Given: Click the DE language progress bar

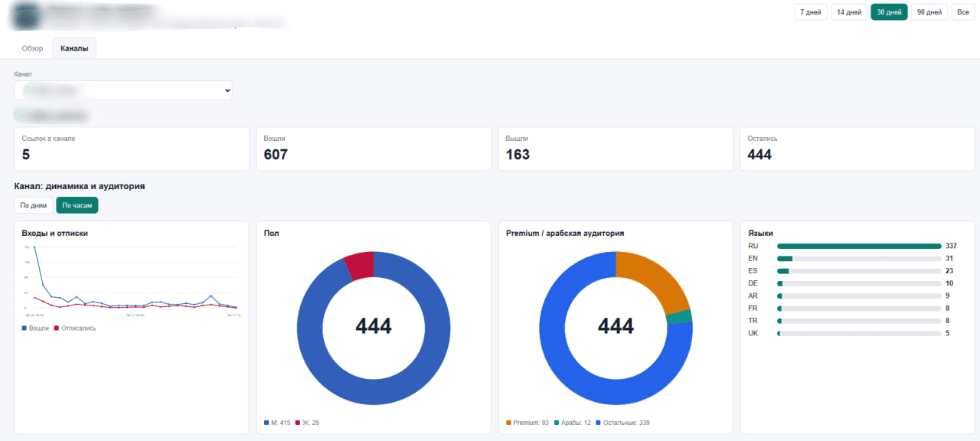Looking at the screenshot, I should click(x=859, y=283).
